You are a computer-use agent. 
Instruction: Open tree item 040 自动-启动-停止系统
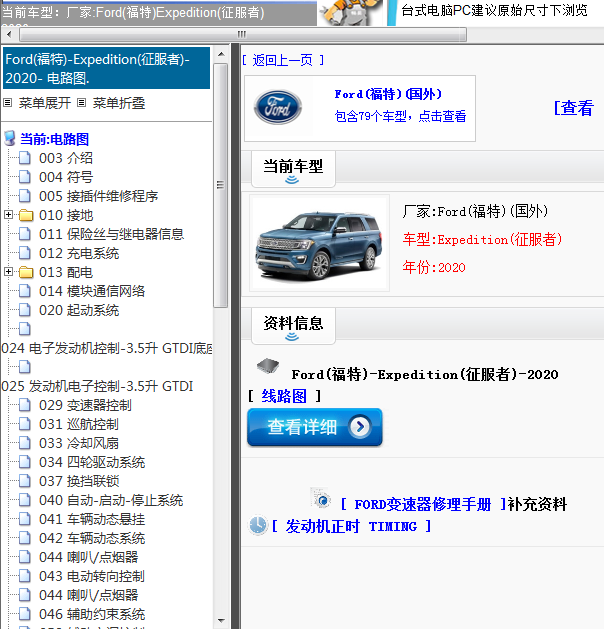(x=111, y=500)
